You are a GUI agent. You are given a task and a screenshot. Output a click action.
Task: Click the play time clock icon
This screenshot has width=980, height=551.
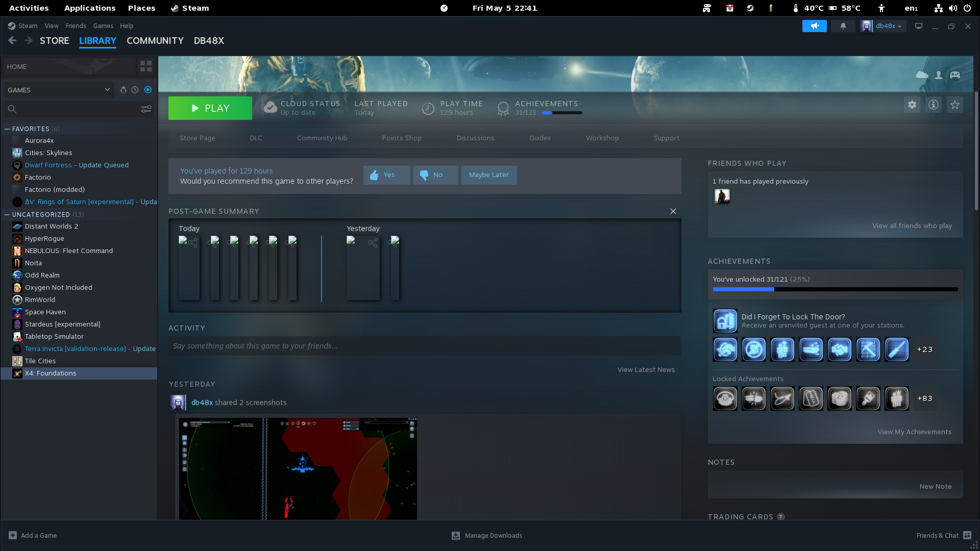point(428,108)
